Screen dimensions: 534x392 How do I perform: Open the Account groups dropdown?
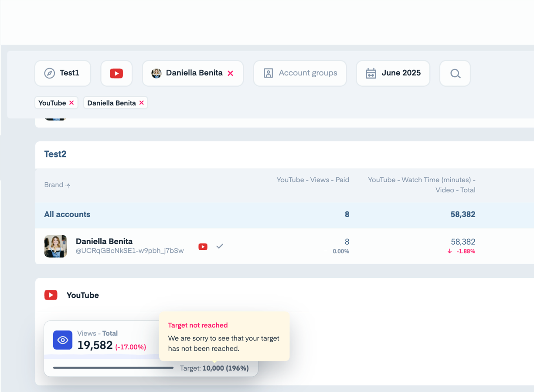(x=300, y=73)
